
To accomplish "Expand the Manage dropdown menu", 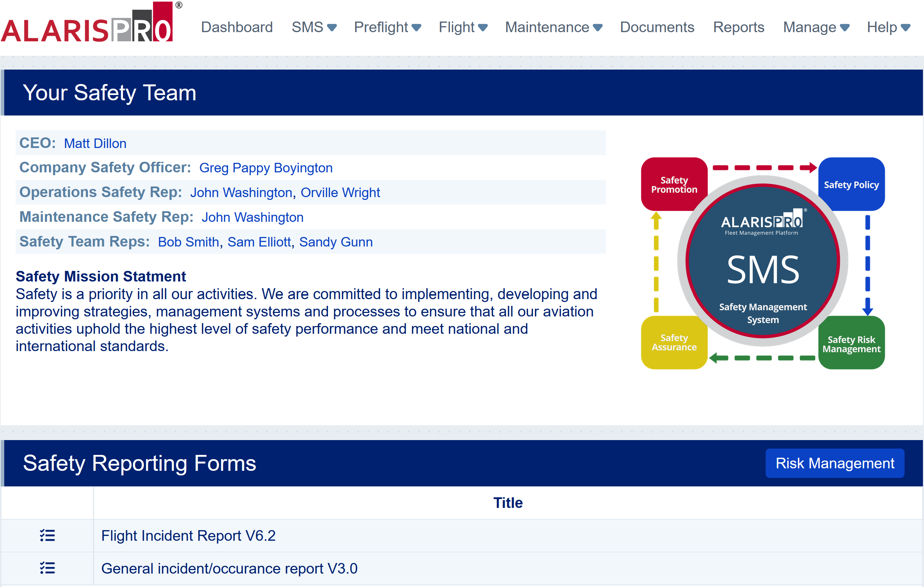I will click(816, 27).
